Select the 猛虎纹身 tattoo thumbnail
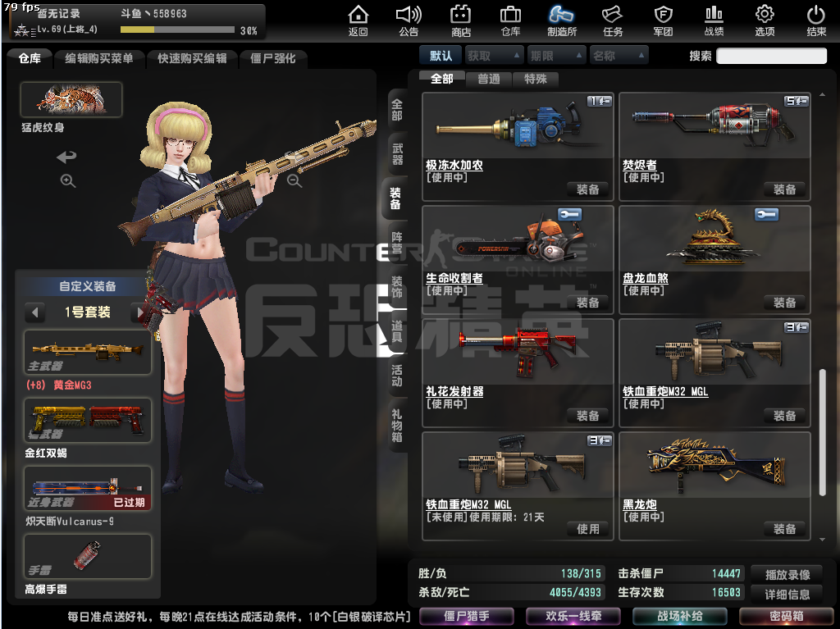 pos(71,100)
